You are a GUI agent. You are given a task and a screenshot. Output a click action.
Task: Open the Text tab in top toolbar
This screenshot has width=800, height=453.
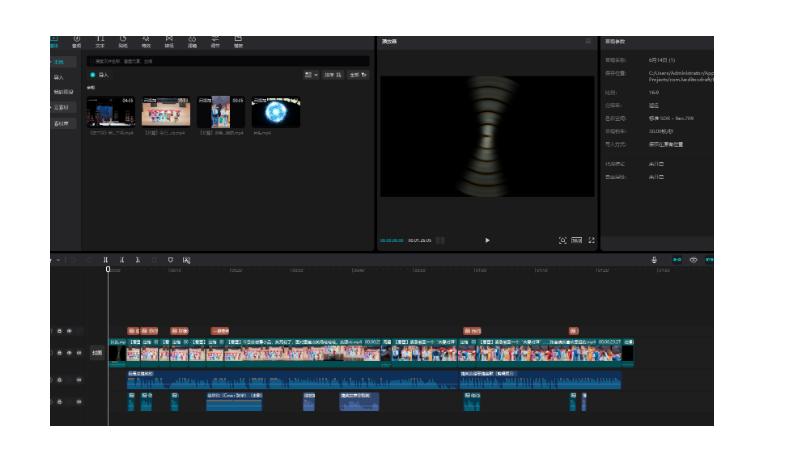pyautogui.click(x=99, y=41)
